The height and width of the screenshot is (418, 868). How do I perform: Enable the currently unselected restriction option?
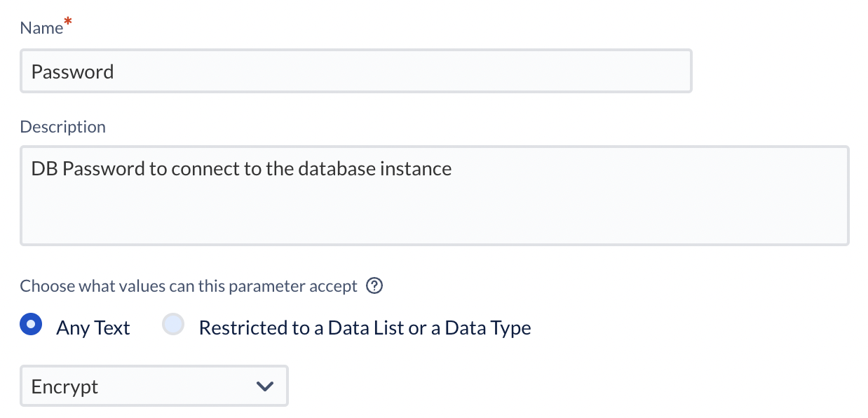[x=173, y=324]
